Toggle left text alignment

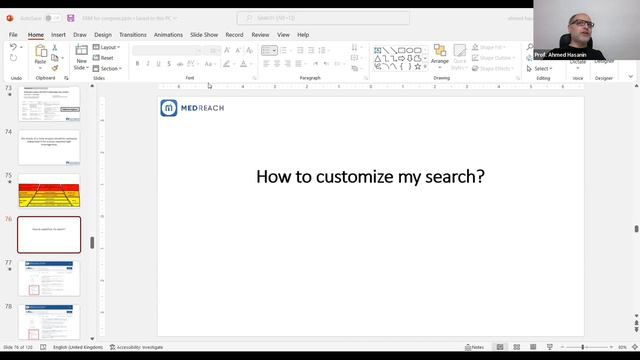coord(267,64)
